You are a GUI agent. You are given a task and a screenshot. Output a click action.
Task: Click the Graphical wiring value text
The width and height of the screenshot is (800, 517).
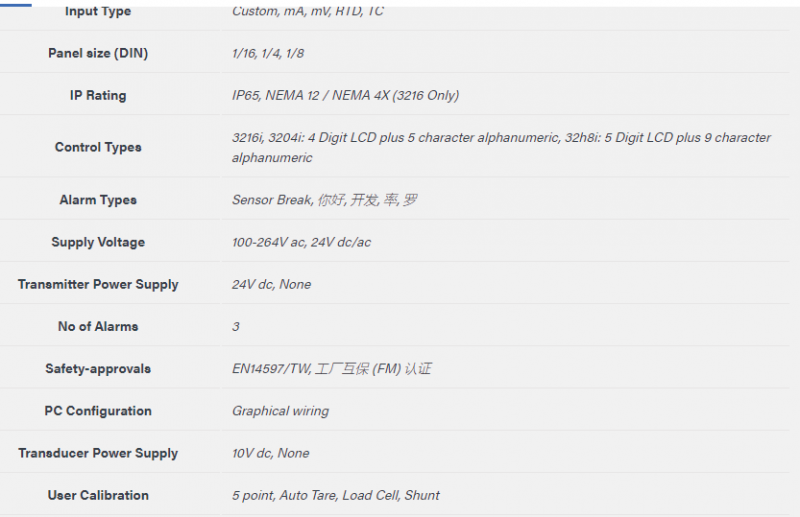[280, 411]
